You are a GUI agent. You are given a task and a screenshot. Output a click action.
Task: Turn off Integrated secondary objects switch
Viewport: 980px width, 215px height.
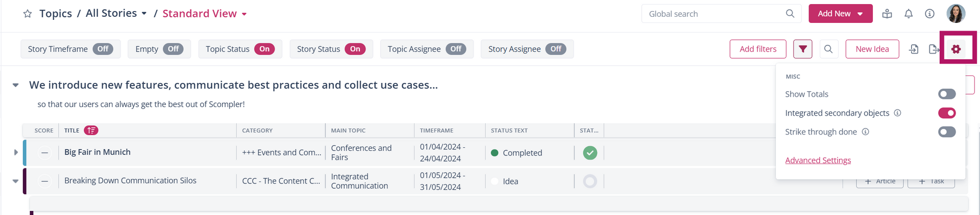pyautogui.click(x=947, y=113)
